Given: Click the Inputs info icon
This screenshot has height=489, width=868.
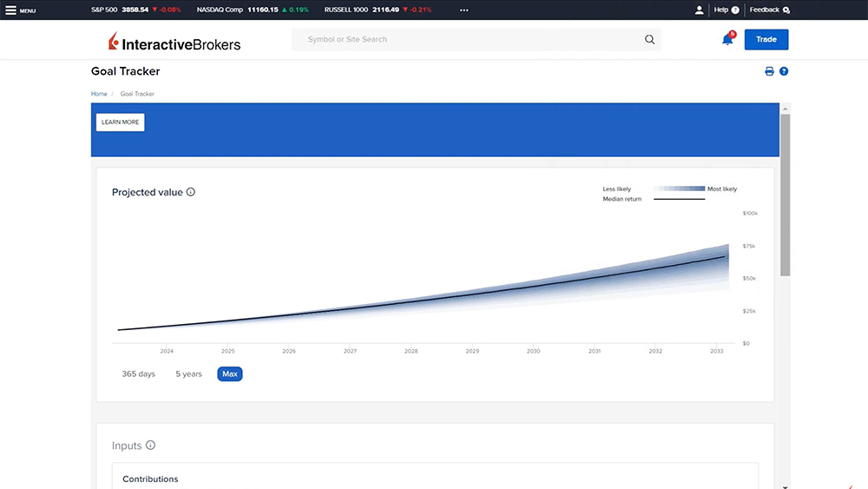Looking at the screenshot, I should [150, 446].
